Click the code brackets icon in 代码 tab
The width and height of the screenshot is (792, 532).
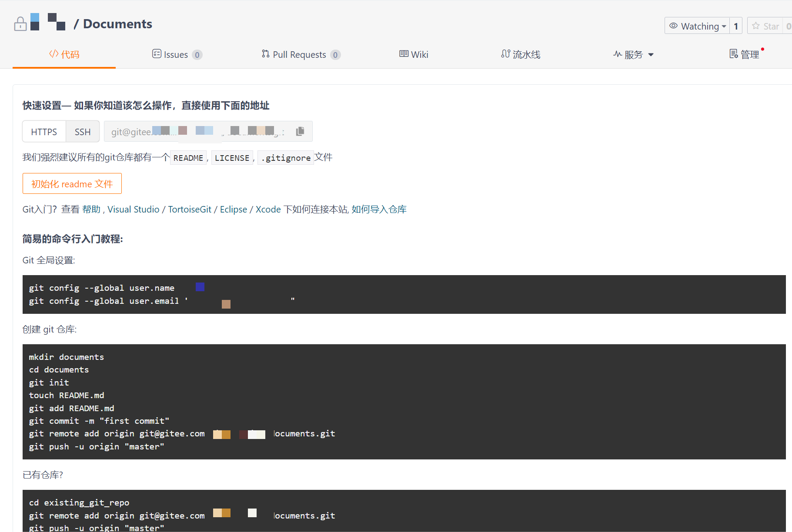(53, 54)
